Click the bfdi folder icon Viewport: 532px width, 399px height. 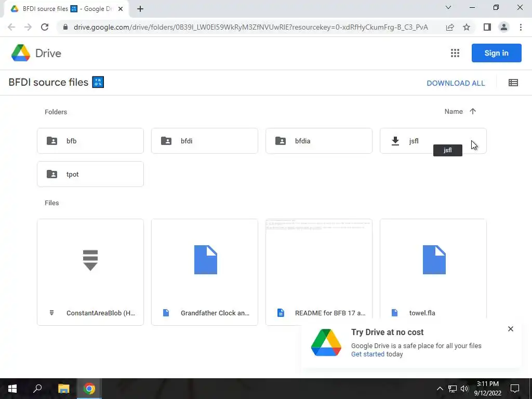[x=166, y=141]
